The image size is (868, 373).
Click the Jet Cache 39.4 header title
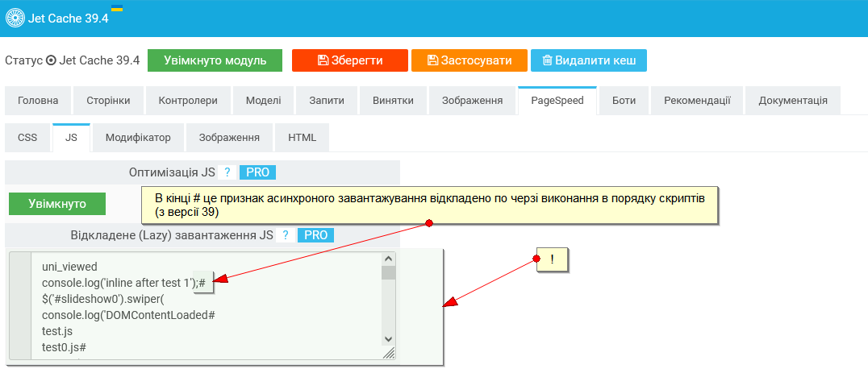point(68,19)
